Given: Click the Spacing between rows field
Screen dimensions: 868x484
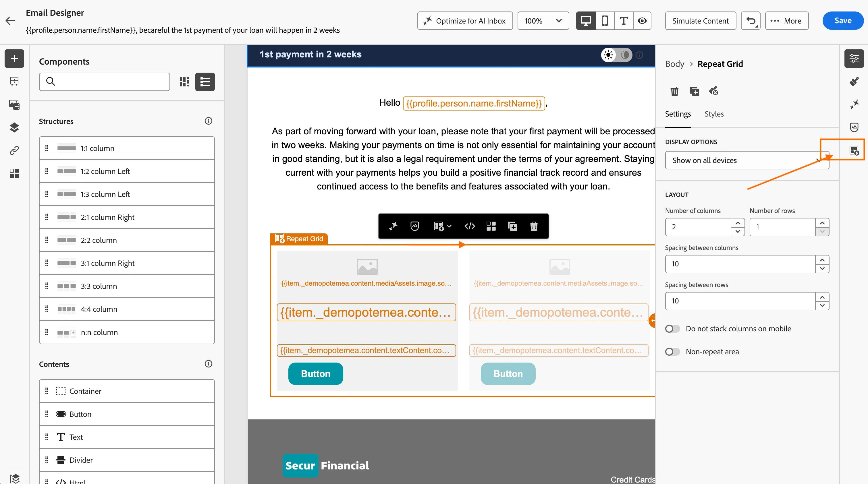Looking at the screenshot, I should (x=740, y=301).
